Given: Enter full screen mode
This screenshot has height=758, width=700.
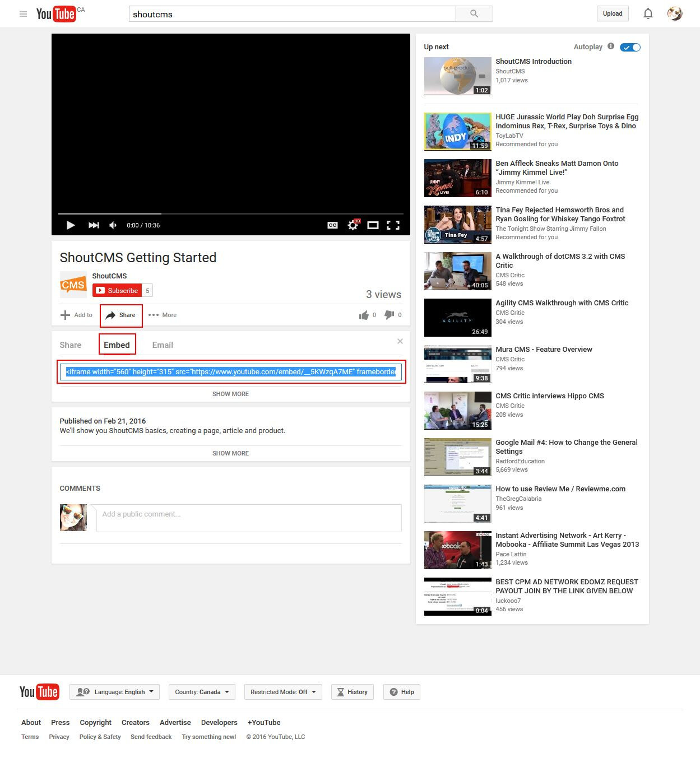Looking at the screenshot, I should (393, 225).
